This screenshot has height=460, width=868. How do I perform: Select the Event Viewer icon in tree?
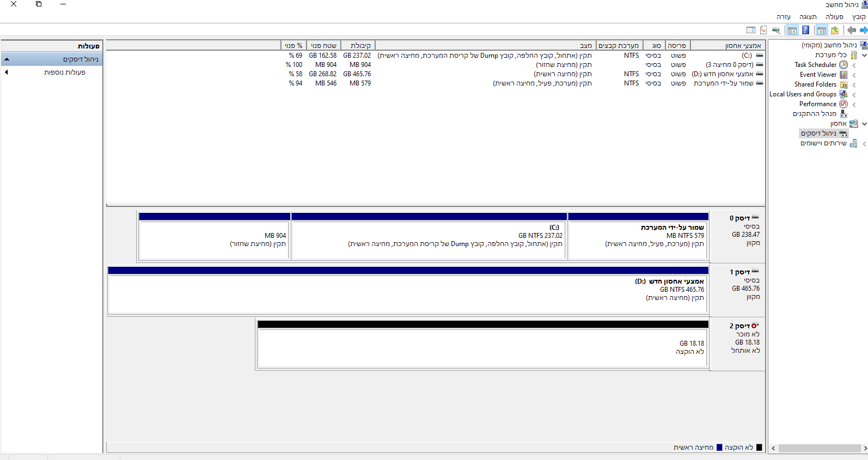[843, 75]
